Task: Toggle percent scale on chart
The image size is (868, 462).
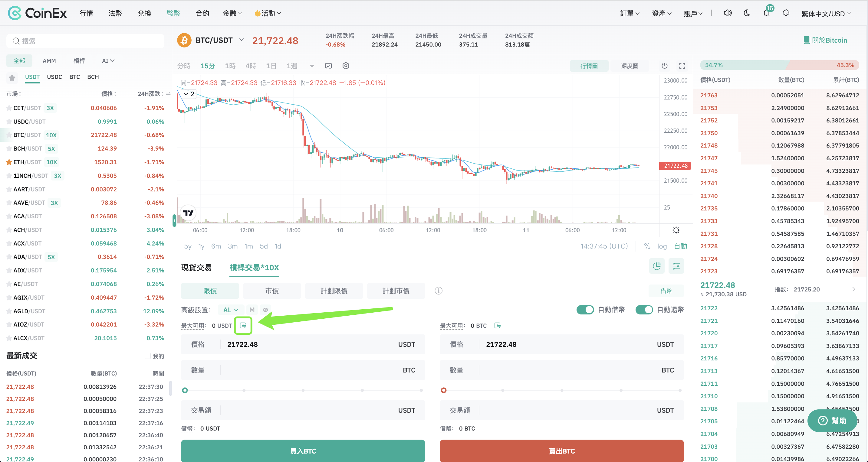Action: coord(647,246)
